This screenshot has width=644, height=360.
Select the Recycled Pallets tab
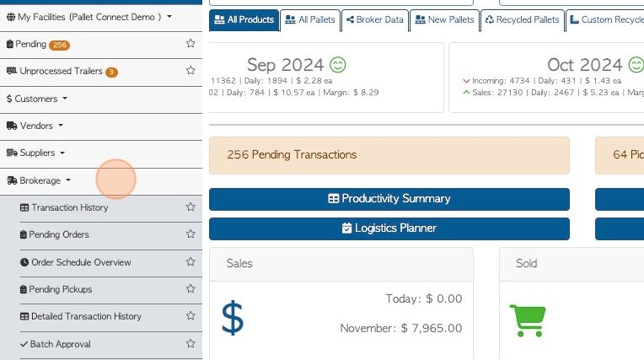point(522,19)
